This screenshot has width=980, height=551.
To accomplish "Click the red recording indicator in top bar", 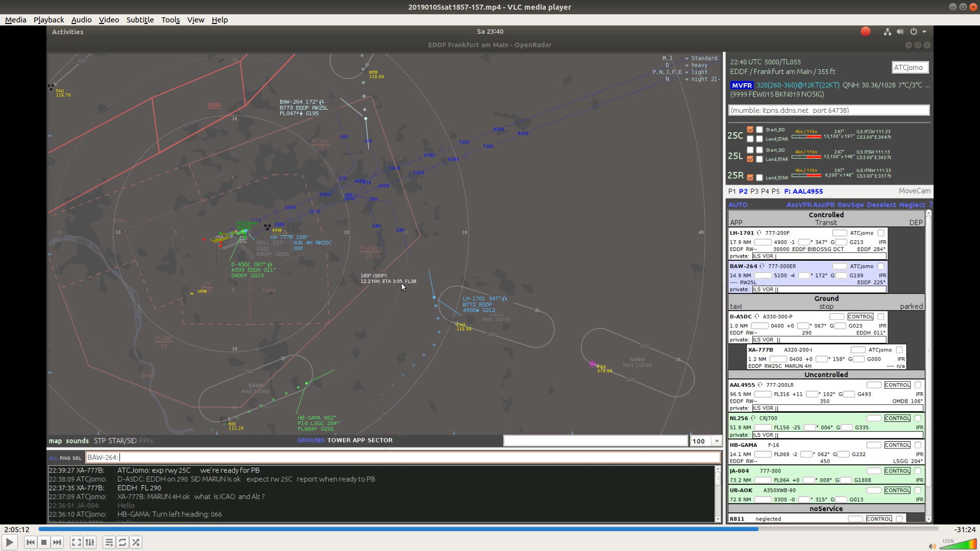I will [x=865, y=32].
